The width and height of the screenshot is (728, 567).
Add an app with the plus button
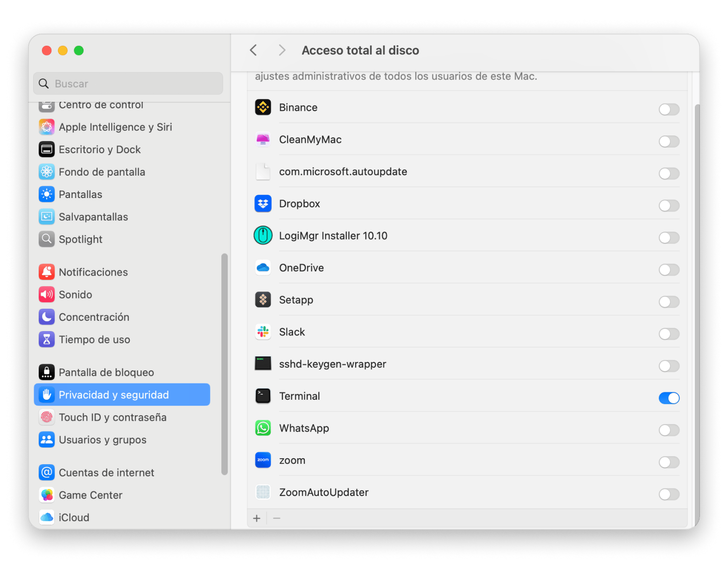click(x=257, y=518)
